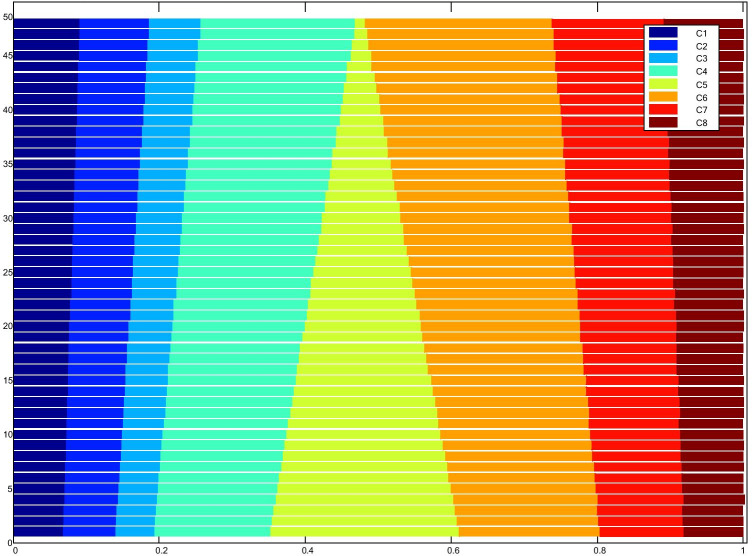Click the y-axis tick label 10
Screen dimensions: 752x556
coord(6,434)
